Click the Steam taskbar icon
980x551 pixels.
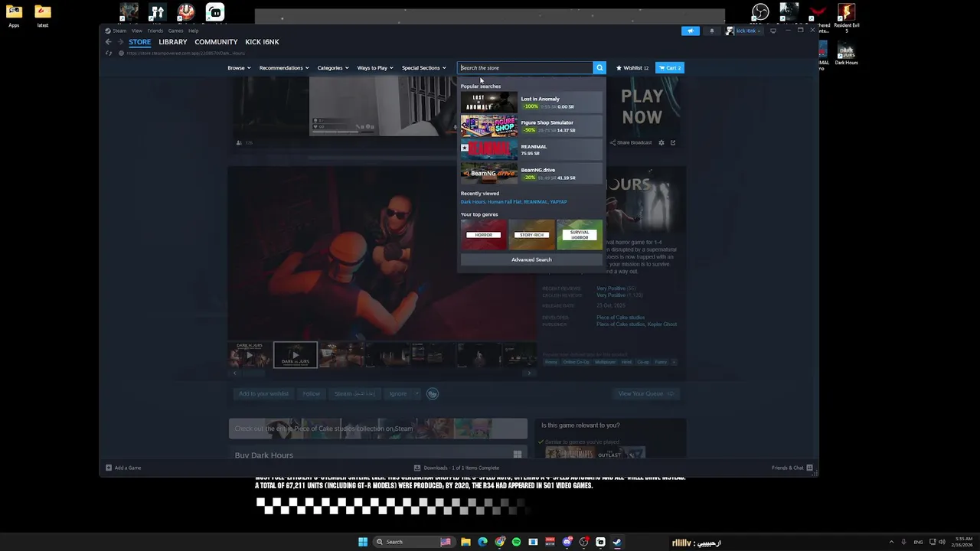pyautogui.click(x=617, y=542)
